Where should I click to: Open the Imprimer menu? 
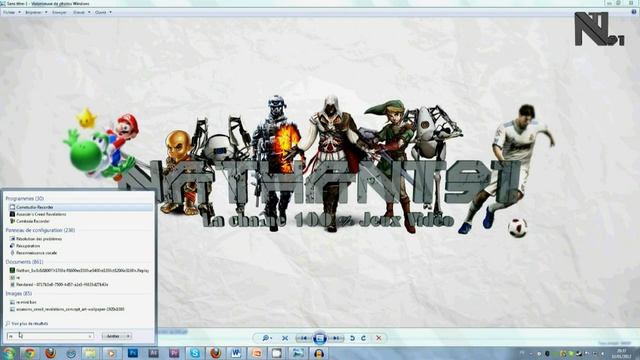pyautogui.click(x=36, y=13)
